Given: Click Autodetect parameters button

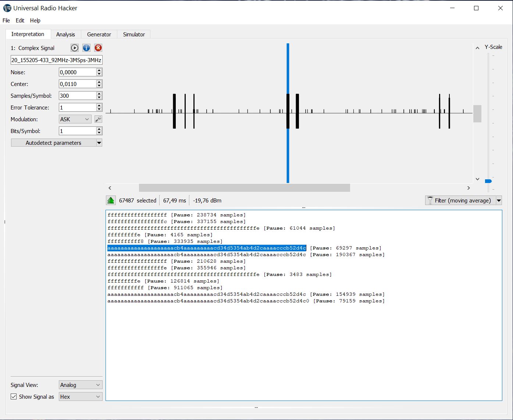Looking at the screenshot, I should pos(53,143).
